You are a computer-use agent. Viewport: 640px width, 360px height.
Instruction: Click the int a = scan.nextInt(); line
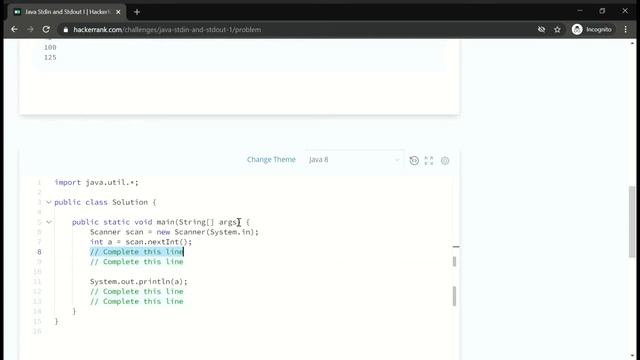coord(141,242)
